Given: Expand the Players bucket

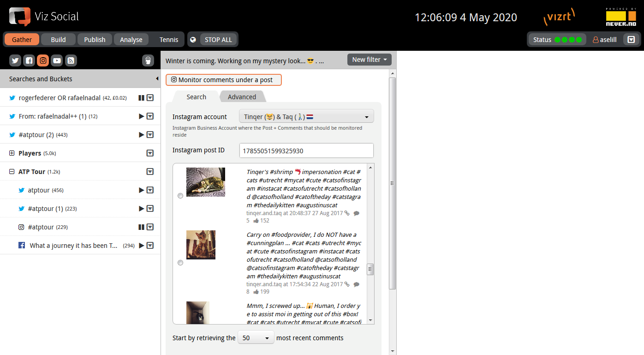Looking at the screenshot, I should pos(12,153).
